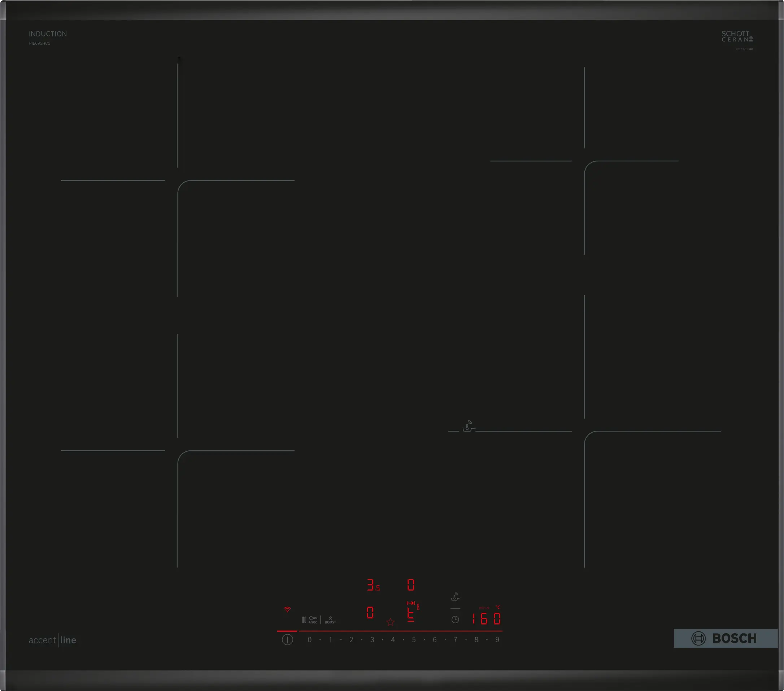Tap the red thermometer indicator icon
784x691 pixels.
418,607
